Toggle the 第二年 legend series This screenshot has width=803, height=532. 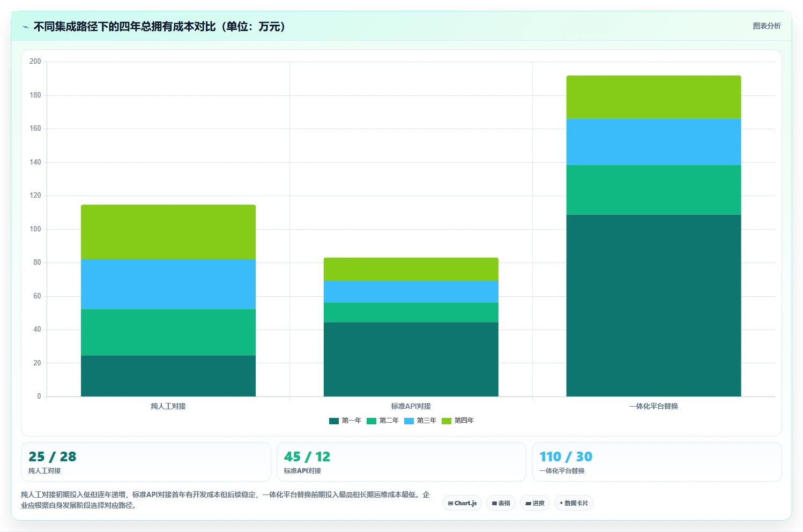point(383,421)
